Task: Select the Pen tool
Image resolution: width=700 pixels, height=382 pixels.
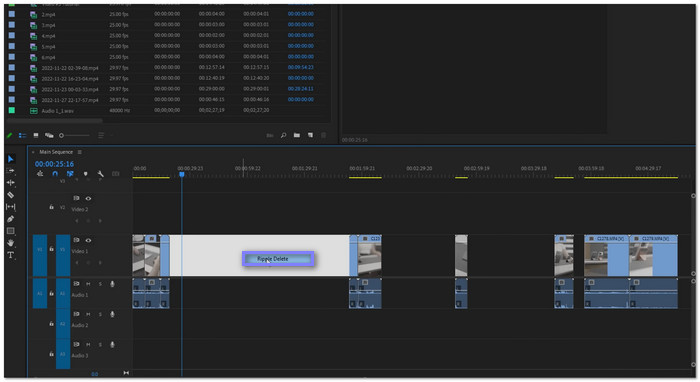Action: point(11,219)
